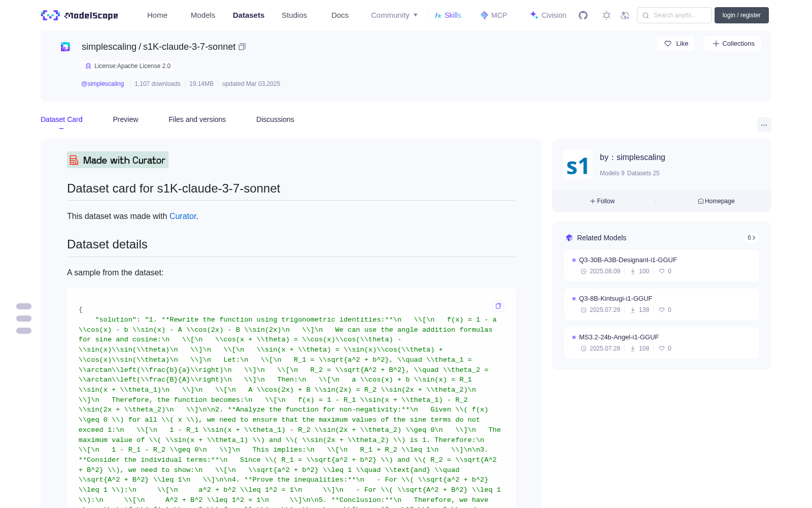
Task: Focus the search anything field
Action: pyautogui.click(x=674, y=15)
